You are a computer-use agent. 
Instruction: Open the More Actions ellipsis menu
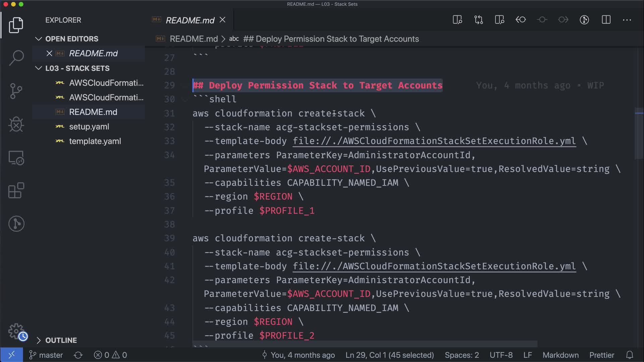(x=627, y=20)
